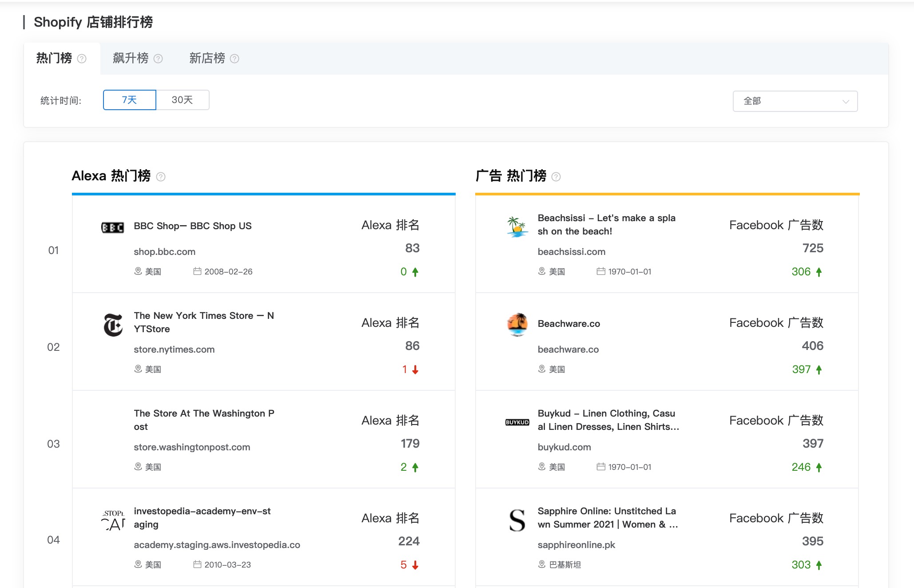This screenshot has width=914, height=588.
Task: Click location pin icon in BBC Shop row
Action: (138, 271)
